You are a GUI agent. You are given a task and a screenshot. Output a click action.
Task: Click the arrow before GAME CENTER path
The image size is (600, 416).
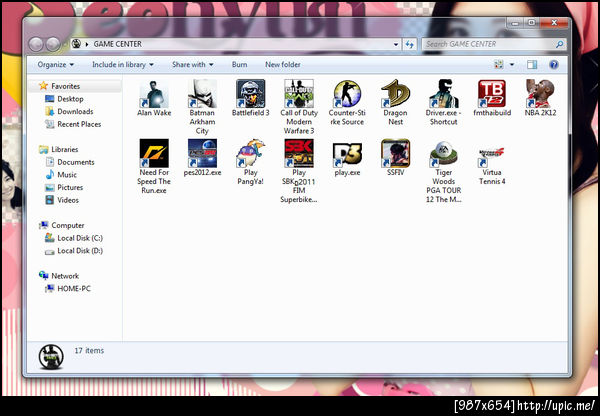[87, 44]
